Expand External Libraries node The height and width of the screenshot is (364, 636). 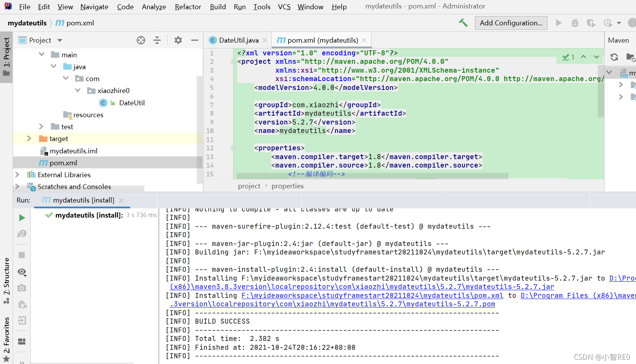point(17,175)
